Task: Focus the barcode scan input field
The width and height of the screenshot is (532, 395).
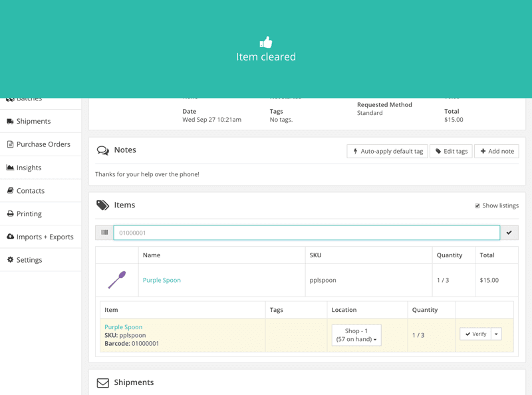Action: click(x=307, y=233)
